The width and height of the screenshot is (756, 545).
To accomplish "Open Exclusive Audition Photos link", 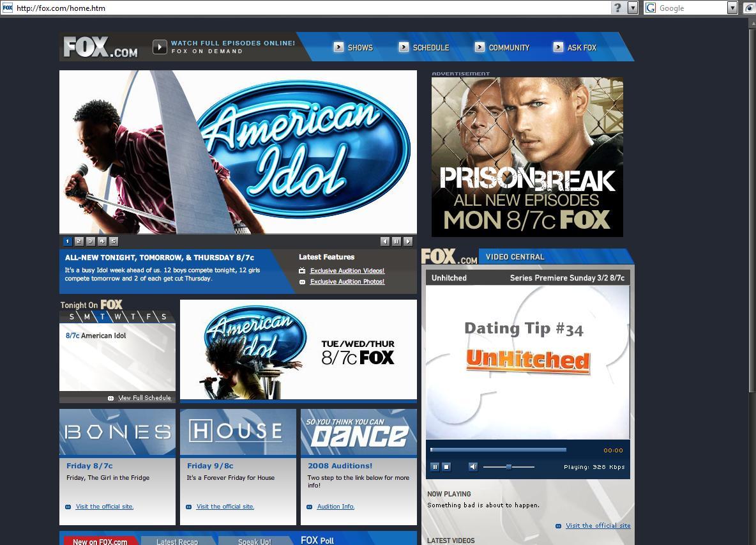I will (x=347, y=282).
